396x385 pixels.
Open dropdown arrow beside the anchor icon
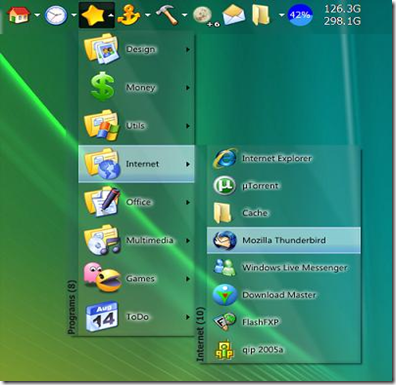click(x=147, y=15)
